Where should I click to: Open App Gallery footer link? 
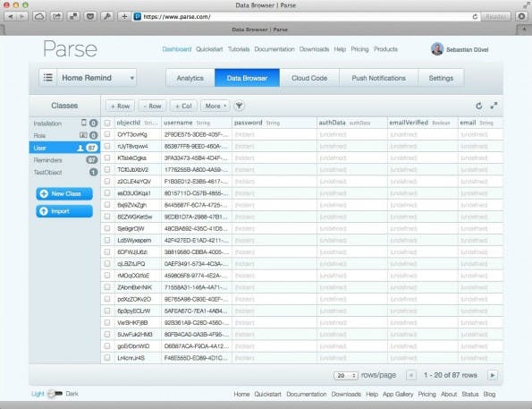point(398,394)
